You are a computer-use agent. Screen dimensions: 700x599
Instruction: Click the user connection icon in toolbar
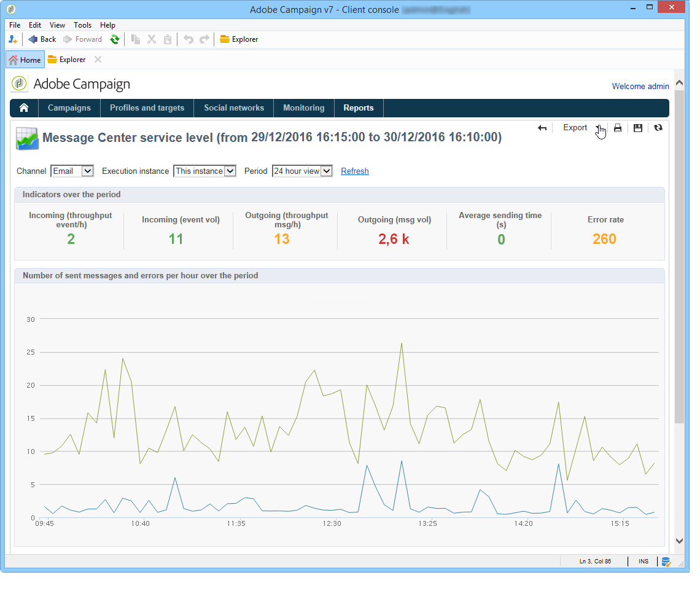(13, 39)
